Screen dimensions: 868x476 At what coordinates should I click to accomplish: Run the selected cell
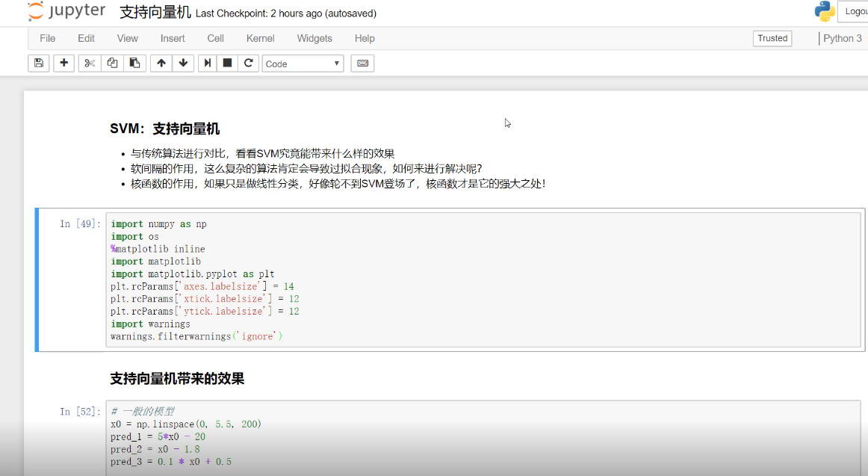point(208,64)
